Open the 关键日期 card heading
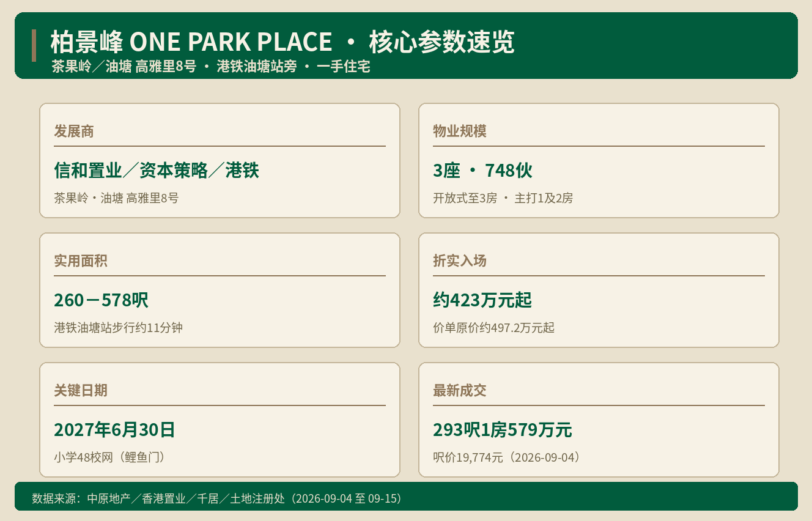The image size is (812, 521). pos(81,390)
